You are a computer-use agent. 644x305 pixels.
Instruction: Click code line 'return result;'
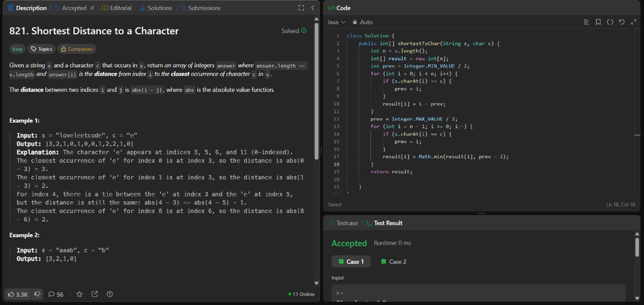coord(391,172)
